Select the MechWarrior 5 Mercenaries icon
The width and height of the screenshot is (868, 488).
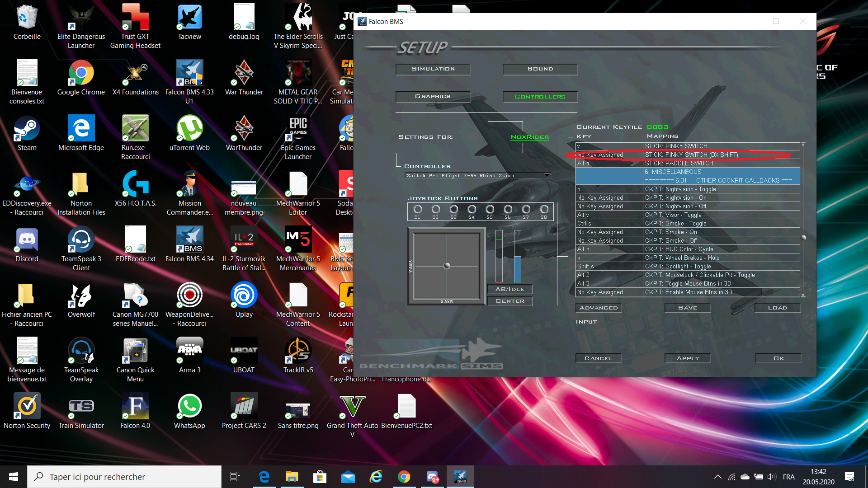298,249
